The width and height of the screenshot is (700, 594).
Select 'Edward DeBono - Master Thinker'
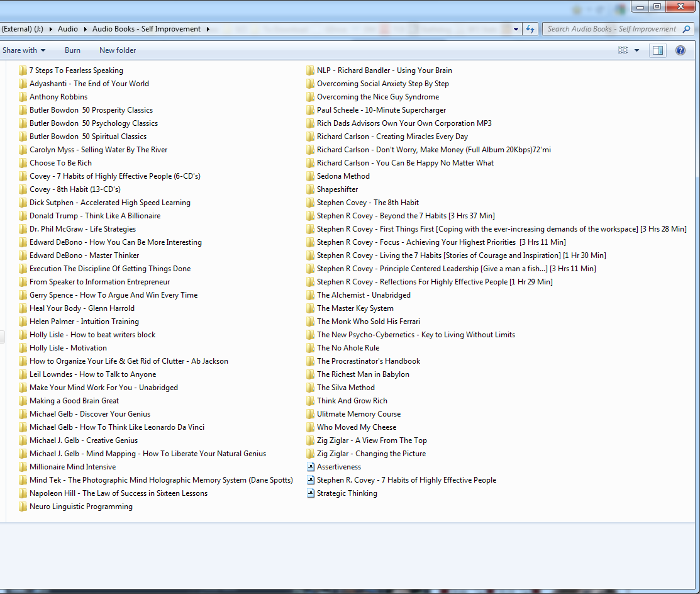click(x=84, y=255)
